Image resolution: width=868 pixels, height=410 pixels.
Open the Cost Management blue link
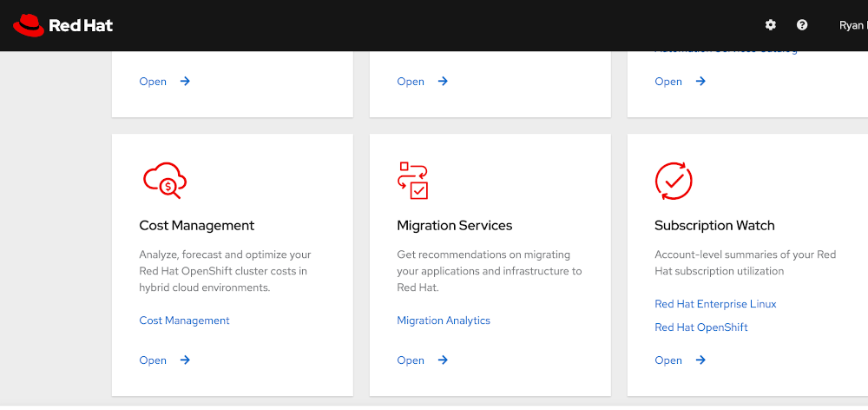point(184,321)
